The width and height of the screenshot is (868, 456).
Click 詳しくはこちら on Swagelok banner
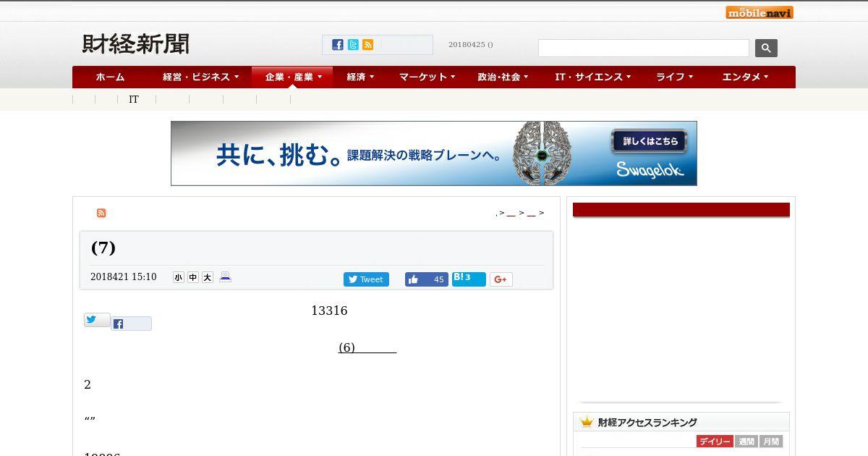(650, 141)
